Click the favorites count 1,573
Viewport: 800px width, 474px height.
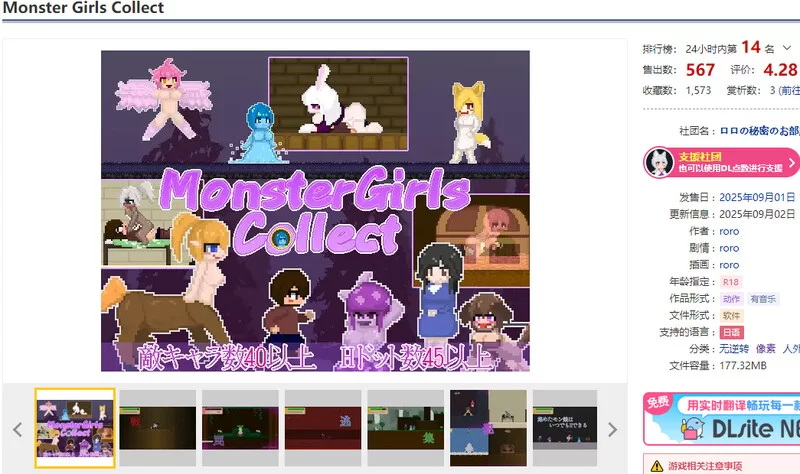point(698,90)
